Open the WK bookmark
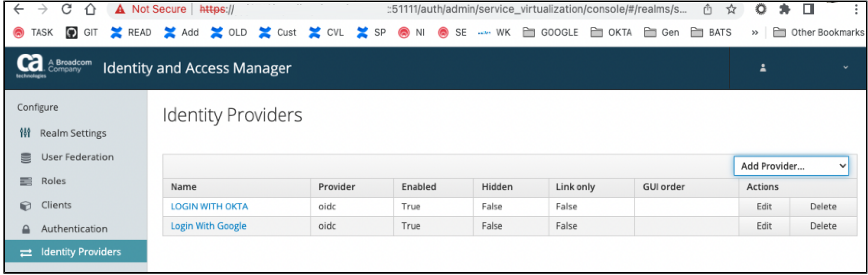This screenshot has width=868, height=275. pyautogui.click(x=494, y=33)
